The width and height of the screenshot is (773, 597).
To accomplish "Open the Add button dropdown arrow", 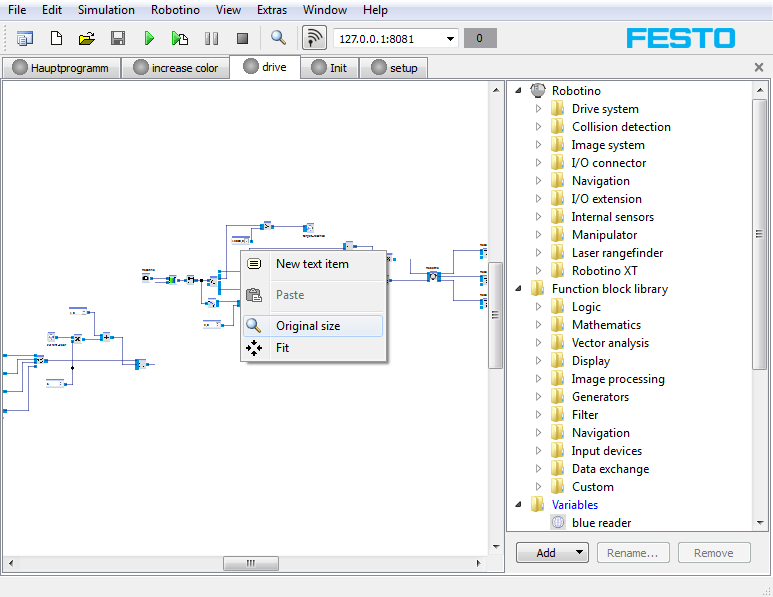I will [x=580, y=553].
